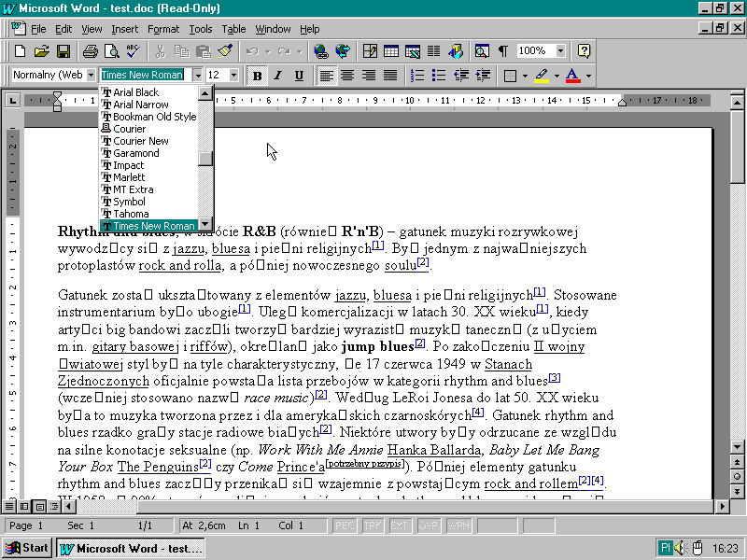This screenshot has width=747, height=560.
Task: Cut selection with scissors icon
Action: click(x=160, y=51)
